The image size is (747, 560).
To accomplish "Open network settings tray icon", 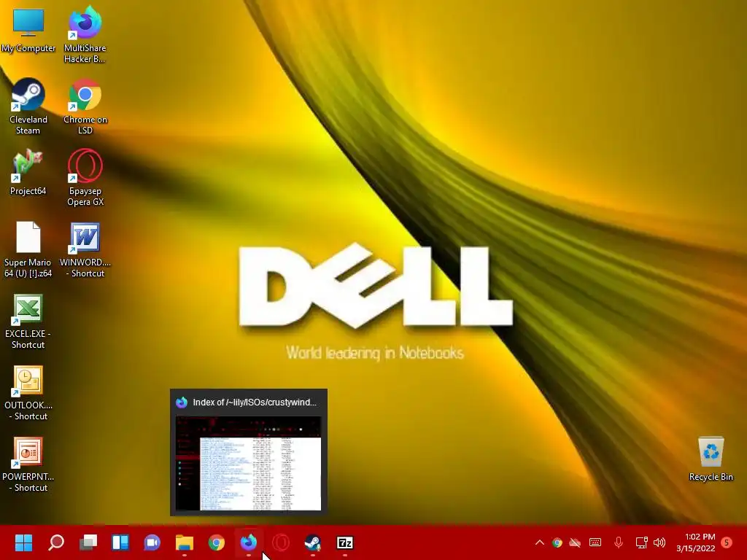I will [x=641, y=542].
